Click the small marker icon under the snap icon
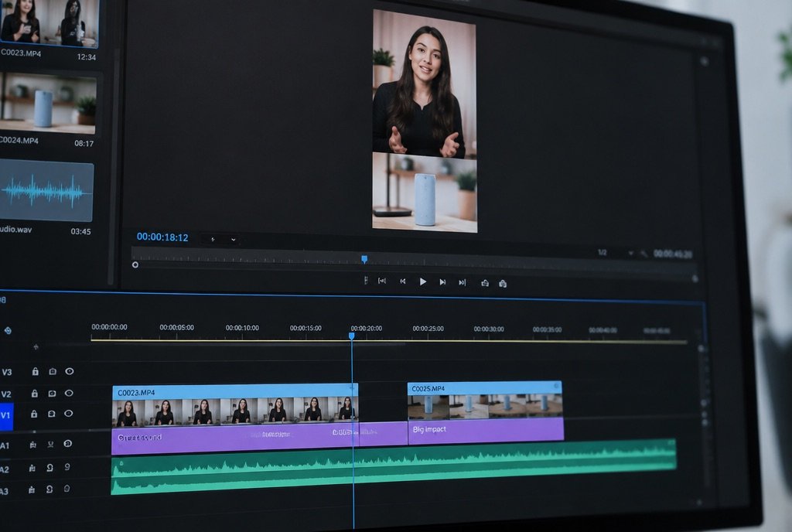792x532 pixels. pyautogui.click(x=36, y=346)
